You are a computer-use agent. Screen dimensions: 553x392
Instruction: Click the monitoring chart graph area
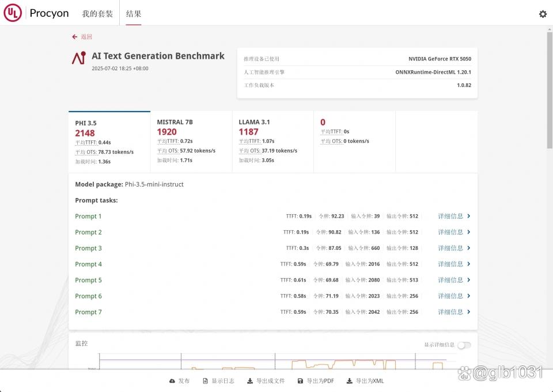coord(273,361)
